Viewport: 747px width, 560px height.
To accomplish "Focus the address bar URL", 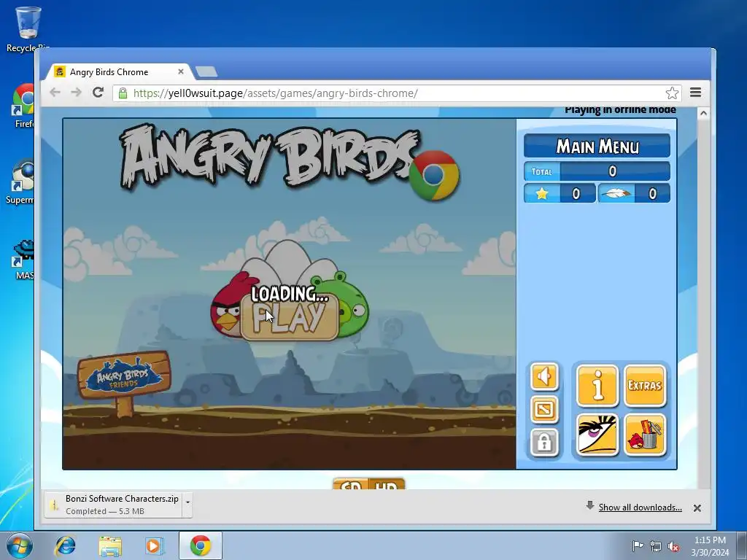I will pos(398,93).
